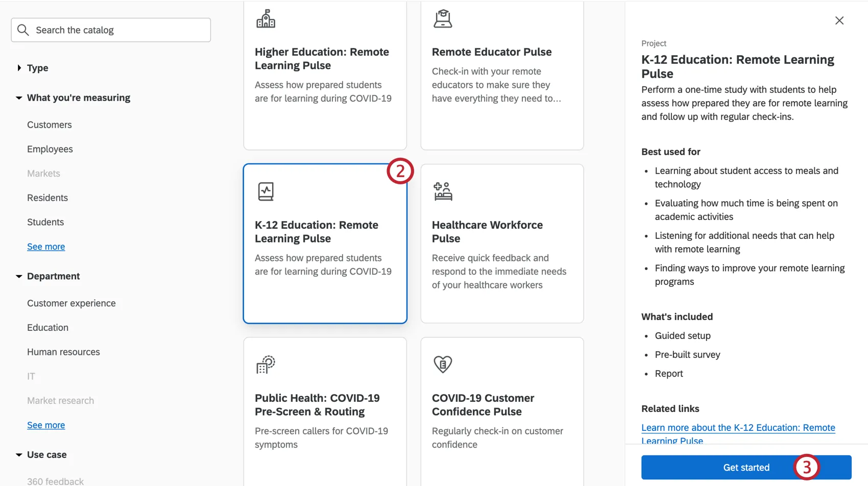
Task: Open the Learn more about K-12 Education link
Action: [738, 428]
